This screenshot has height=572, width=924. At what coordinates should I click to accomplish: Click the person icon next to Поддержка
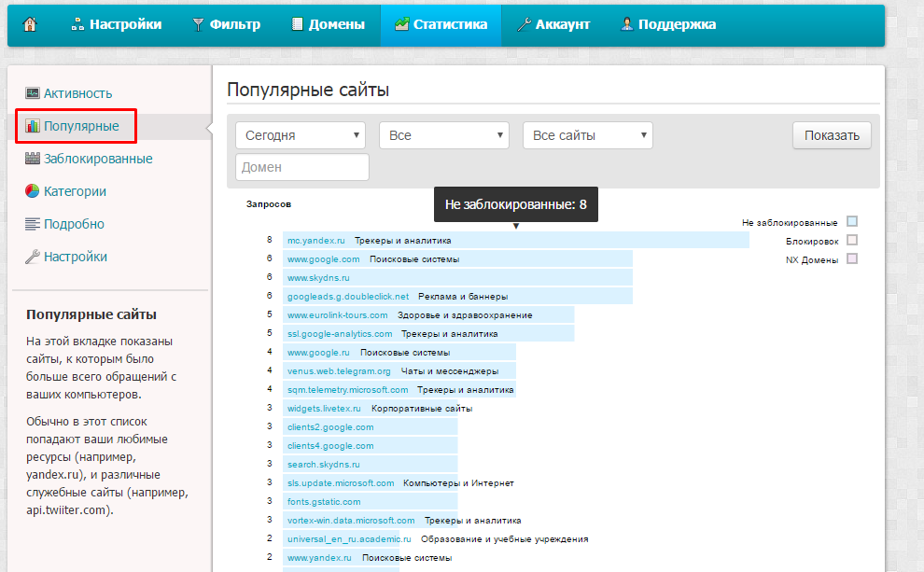627,24
